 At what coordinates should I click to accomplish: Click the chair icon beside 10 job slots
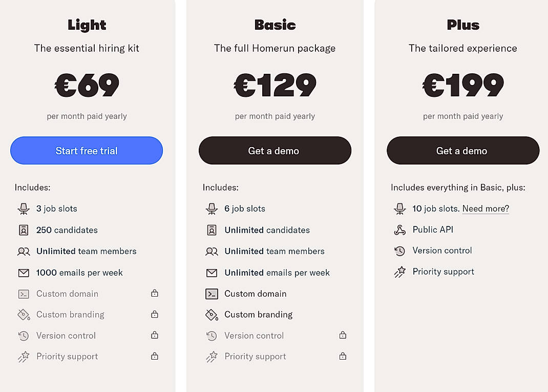coord(399,209)
